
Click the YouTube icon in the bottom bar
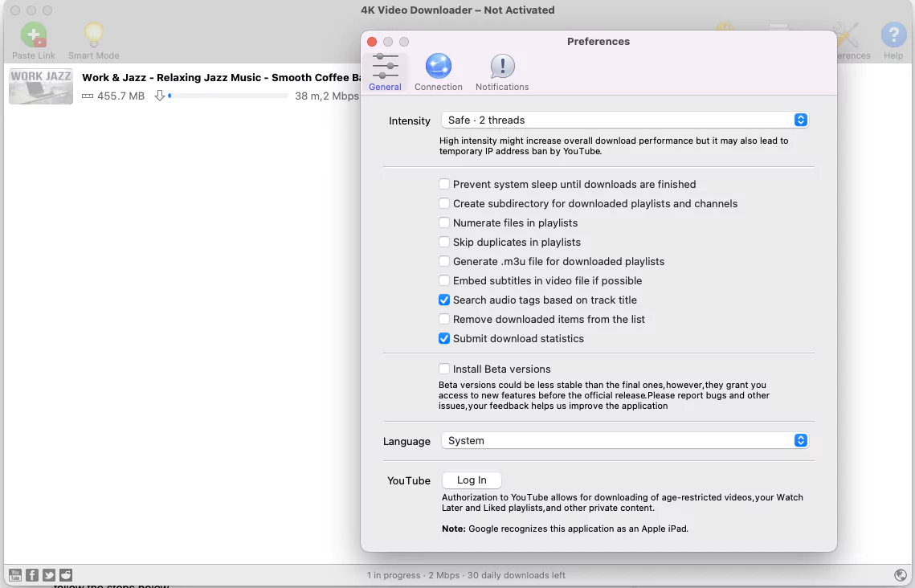(14, 574)
